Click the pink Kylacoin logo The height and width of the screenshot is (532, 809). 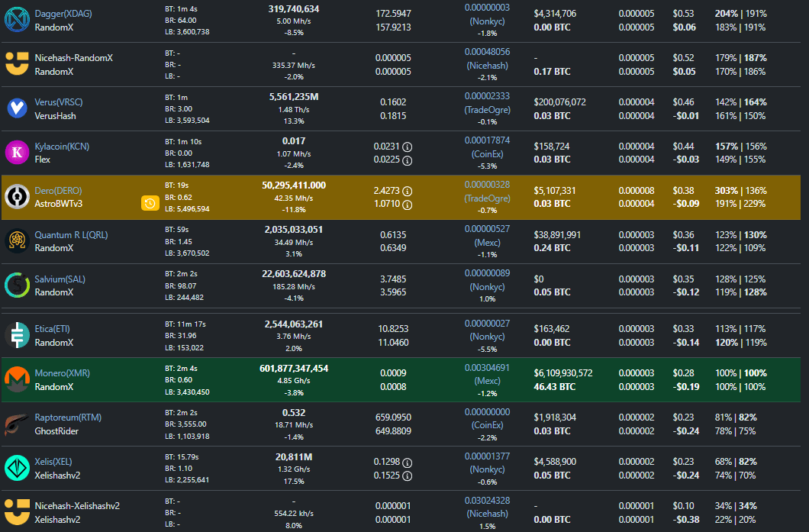point(16,153)
